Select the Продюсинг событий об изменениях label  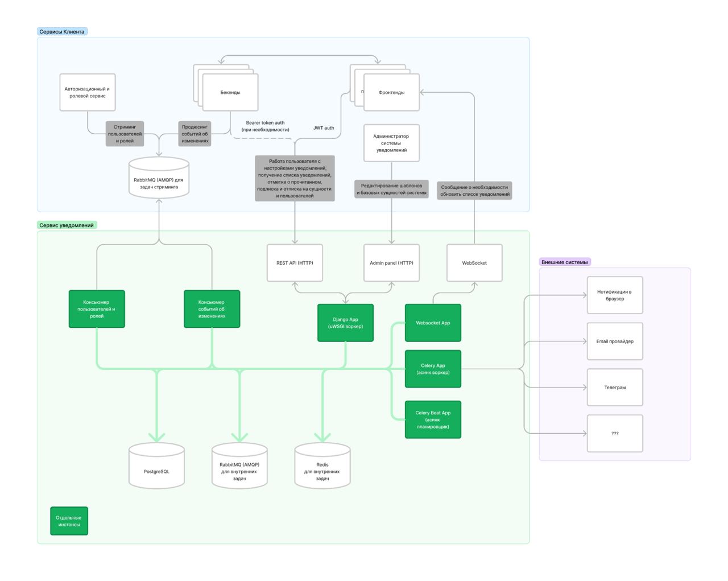pyautogui.click(x=195, y=134)
